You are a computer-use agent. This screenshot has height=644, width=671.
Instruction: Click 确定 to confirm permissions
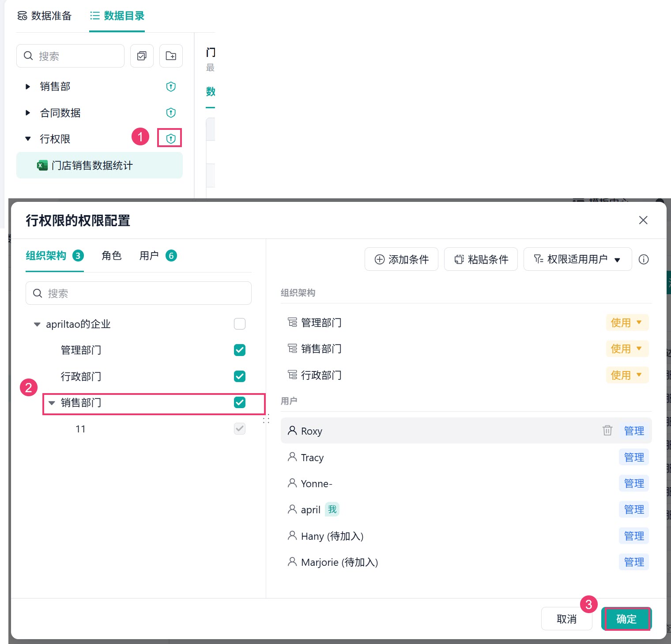tap(626, 619)
